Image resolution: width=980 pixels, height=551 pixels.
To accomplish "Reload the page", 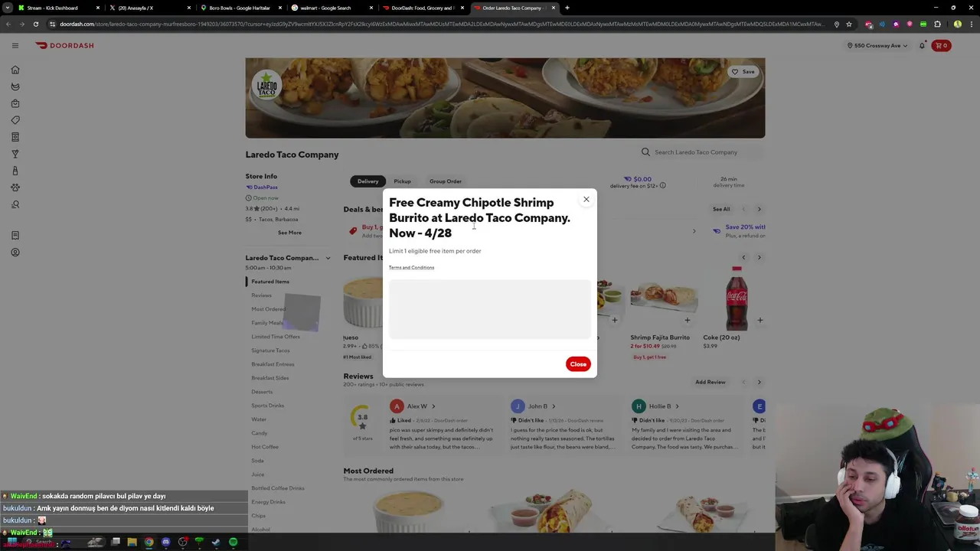I will 35,24.
